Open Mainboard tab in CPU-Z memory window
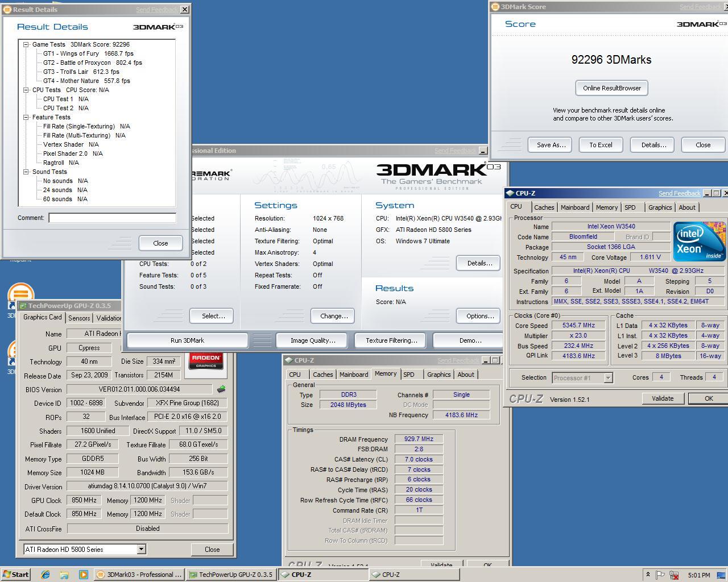 click(x=354, y=375)
